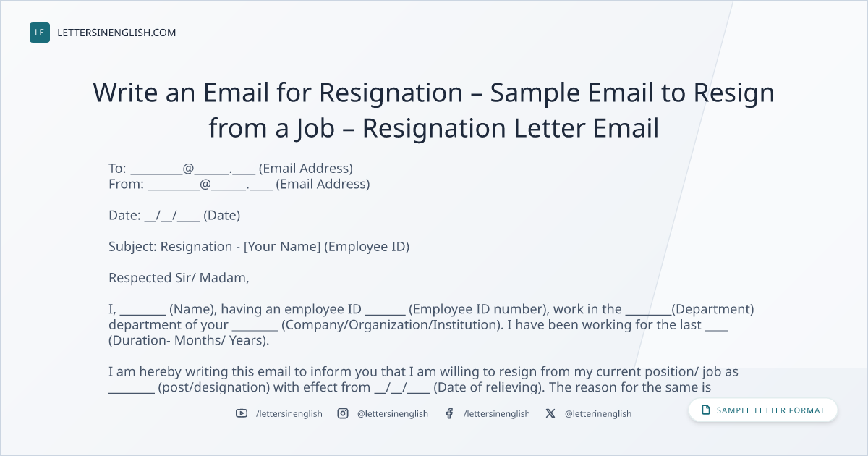Open the /lettersinenglish YouTube handle

click(x=289, y=413)
